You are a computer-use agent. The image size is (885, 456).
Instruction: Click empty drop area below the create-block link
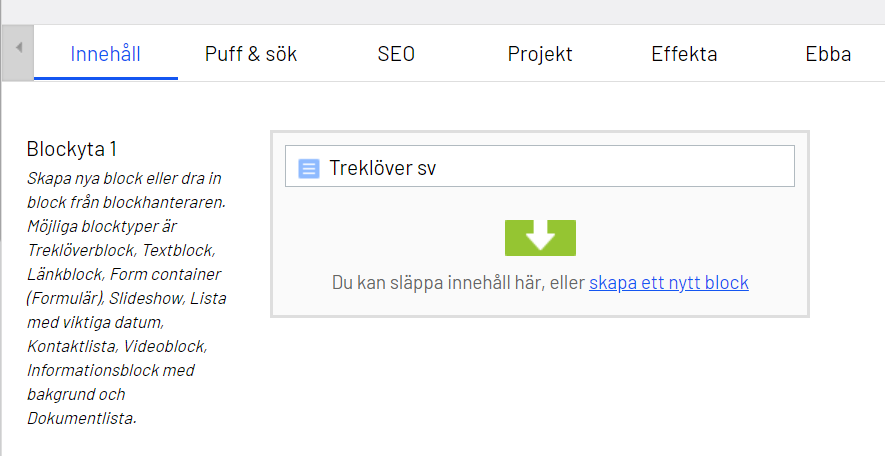[540, 305]
